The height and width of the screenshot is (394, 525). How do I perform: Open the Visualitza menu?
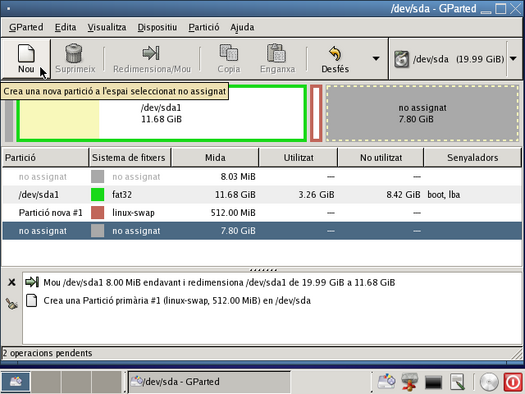click(107, 27)
